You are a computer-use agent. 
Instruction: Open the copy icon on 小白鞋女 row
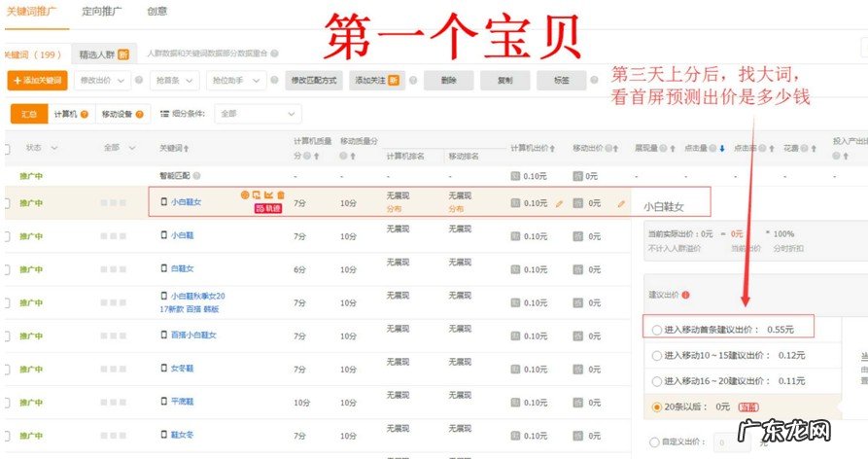(257, 194)
